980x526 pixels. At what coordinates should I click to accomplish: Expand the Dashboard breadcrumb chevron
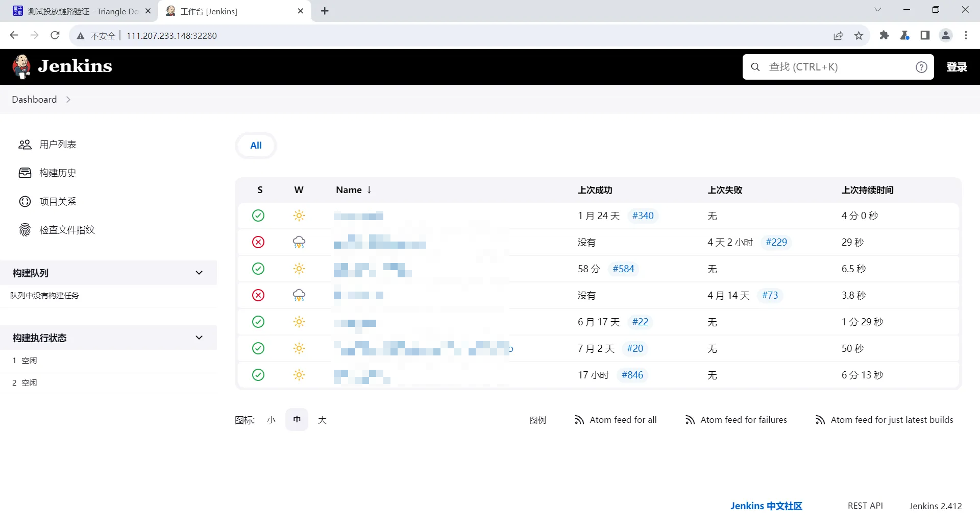(x=68, y=100)
